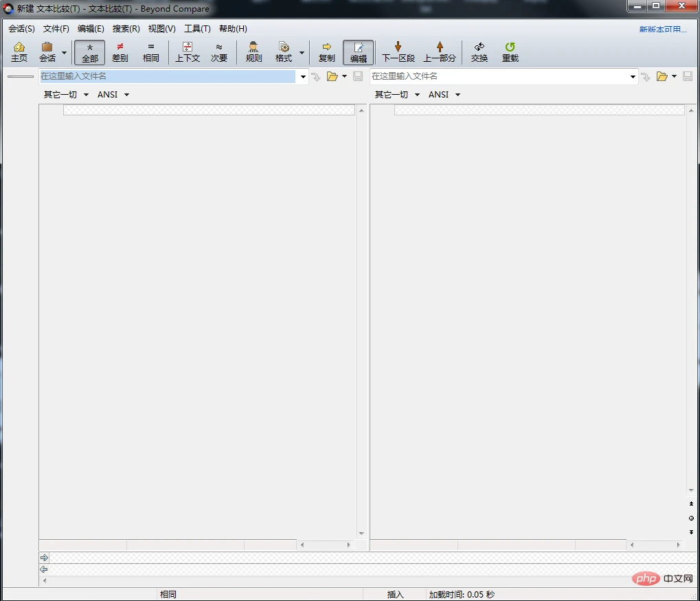The height and width of the screenshot is (601, 700).
Task: Expand the 会话 toolbar dropdown arrow
Action: coord(64,52)
